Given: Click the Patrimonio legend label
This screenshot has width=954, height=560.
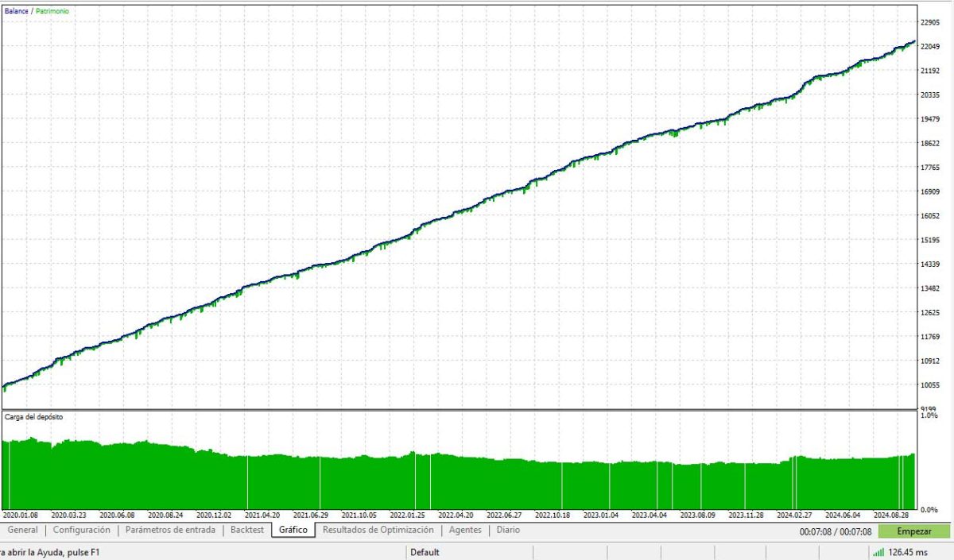Looking at the screenshot, I should tap(51, 11).
